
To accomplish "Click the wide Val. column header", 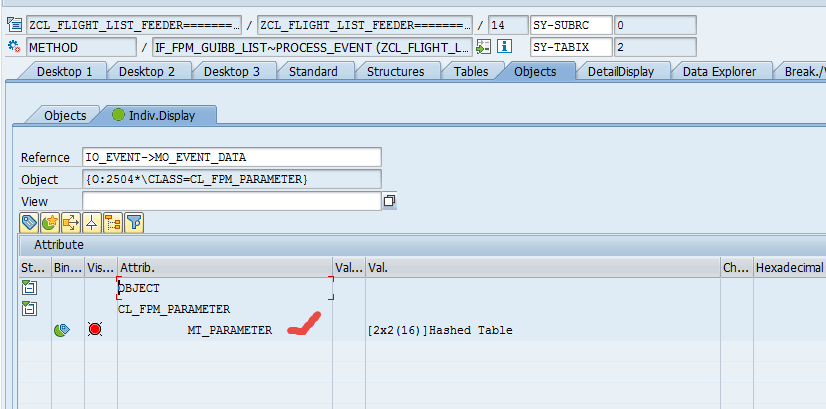I will (x=543, y=268).
